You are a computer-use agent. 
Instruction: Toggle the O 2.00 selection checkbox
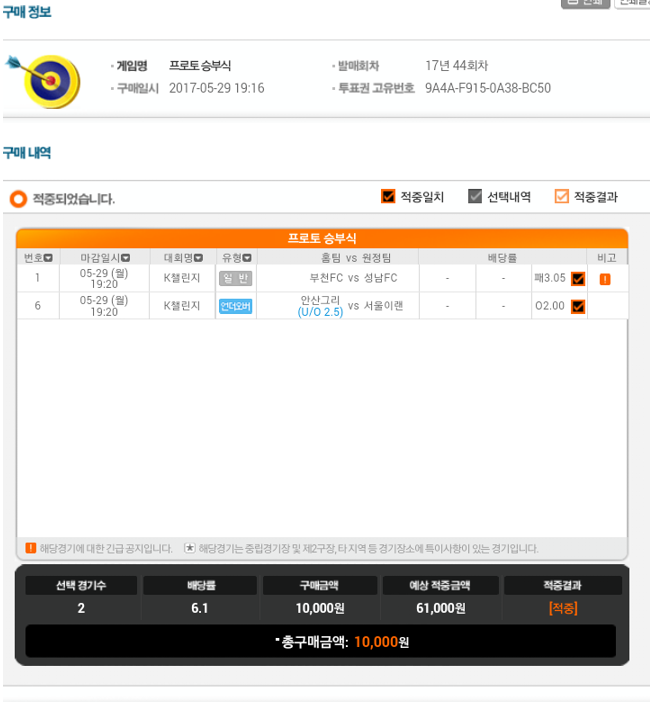(x=578, y=307)
